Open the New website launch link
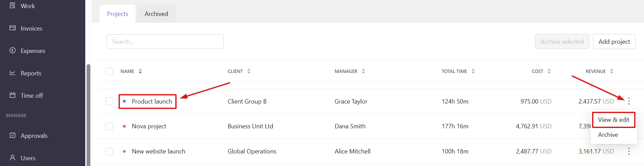This screenshot has height=166, width=644. tap(158, 151)
